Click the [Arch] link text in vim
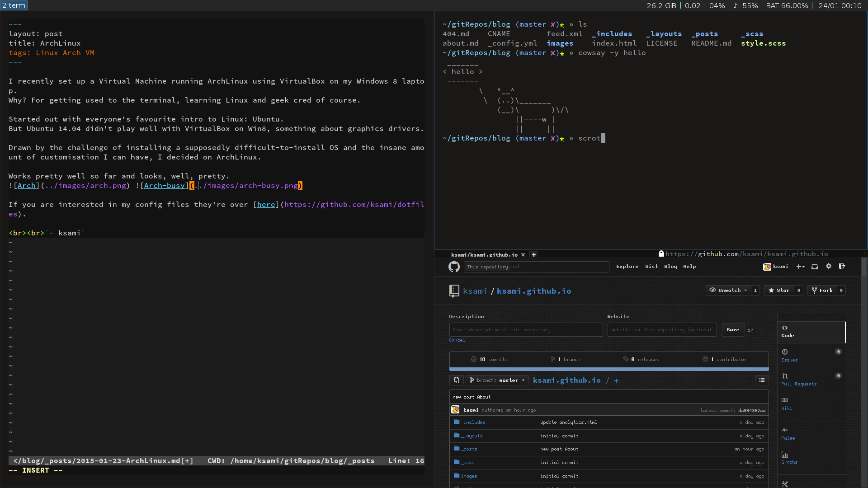The width and height of the screenshot is (868, 488). point(27,185)
